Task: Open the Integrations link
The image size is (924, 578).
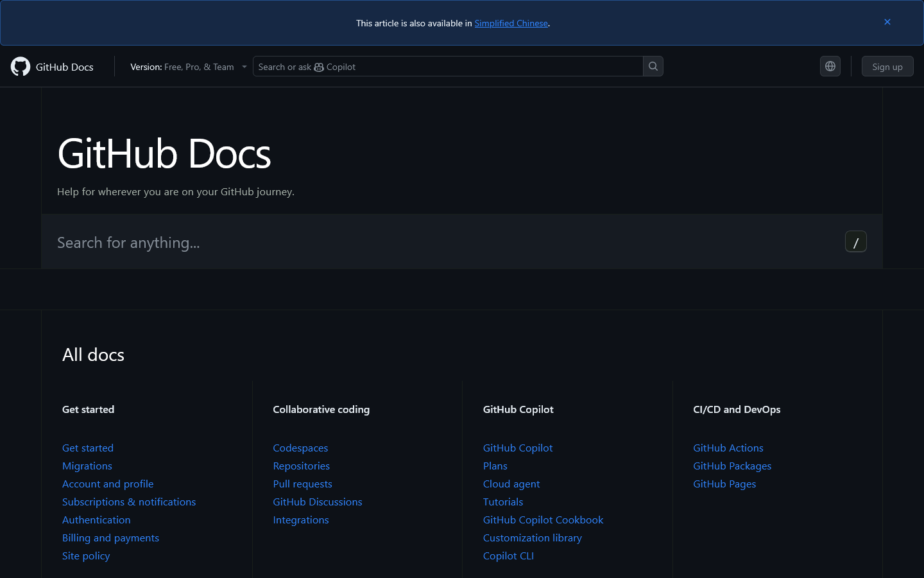Action: pyautogui.click(x=301, y=520)
